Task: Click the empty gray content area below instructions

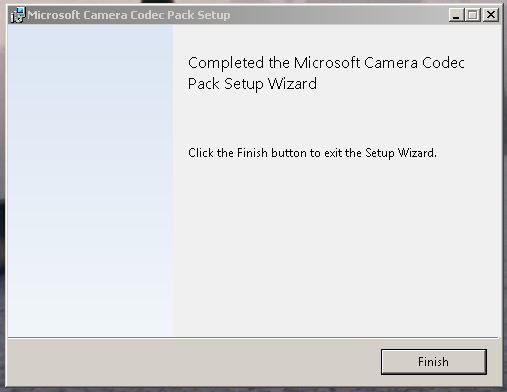Action: pos(337,247)
